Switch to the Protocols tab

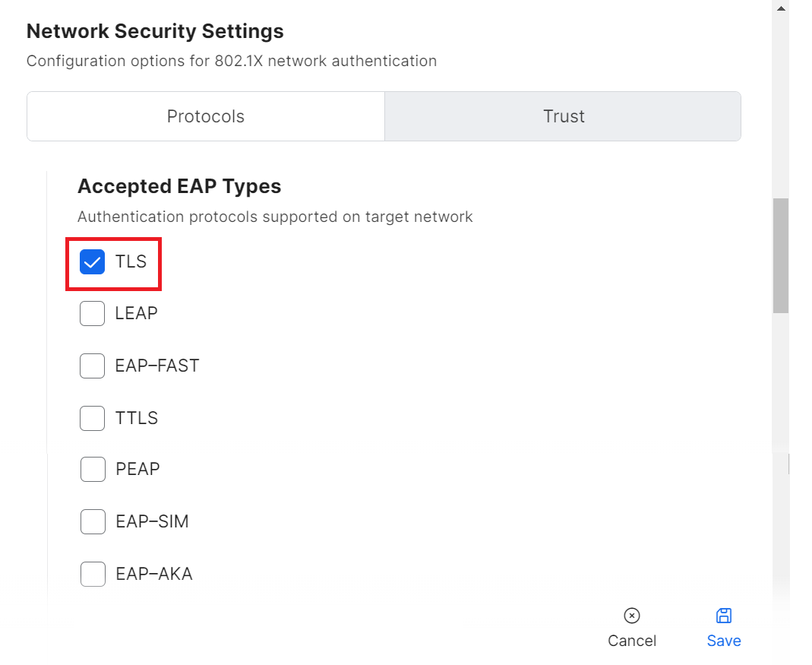(x=206, y=116)
